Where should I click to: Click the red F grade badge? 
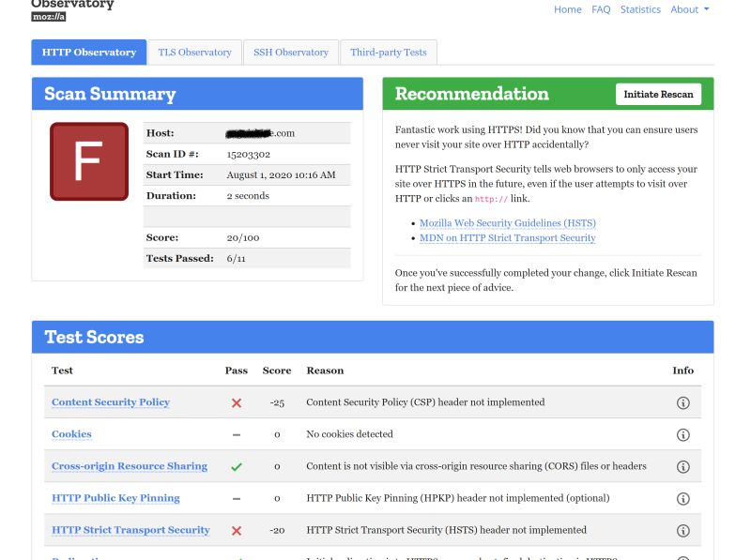pyautogui.click(x=88, y=161)
